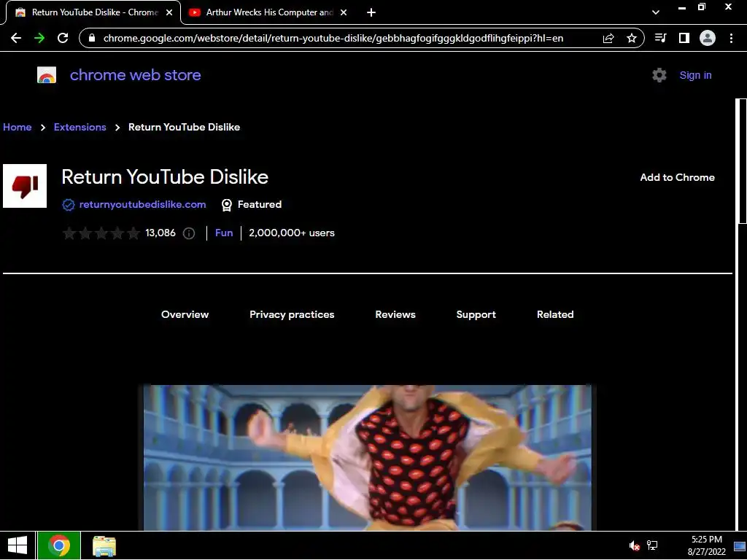Click the Add to Chrome button

[x=678, y=177]
